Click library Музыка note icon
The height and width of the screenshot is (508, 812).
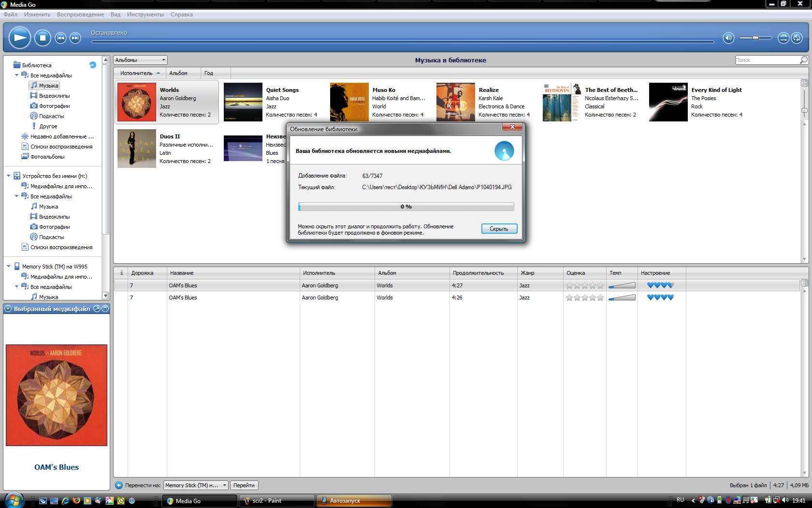(x=34, y=85)
